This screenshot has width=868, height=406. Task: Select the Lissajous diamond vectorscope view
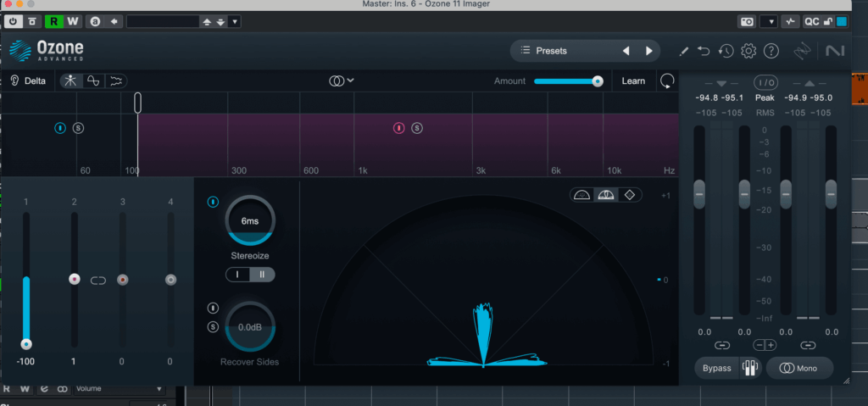[630, 195]
